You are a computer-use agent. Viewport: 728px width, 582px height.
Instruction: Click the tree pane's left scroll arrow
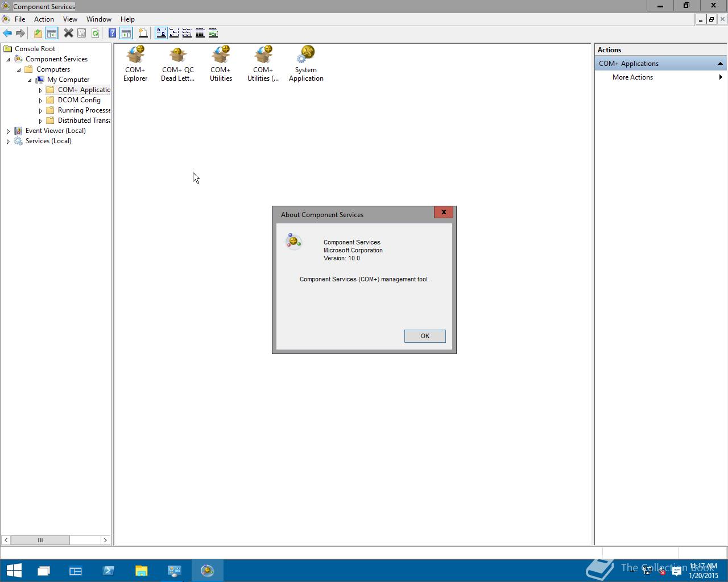coord(6,540)
